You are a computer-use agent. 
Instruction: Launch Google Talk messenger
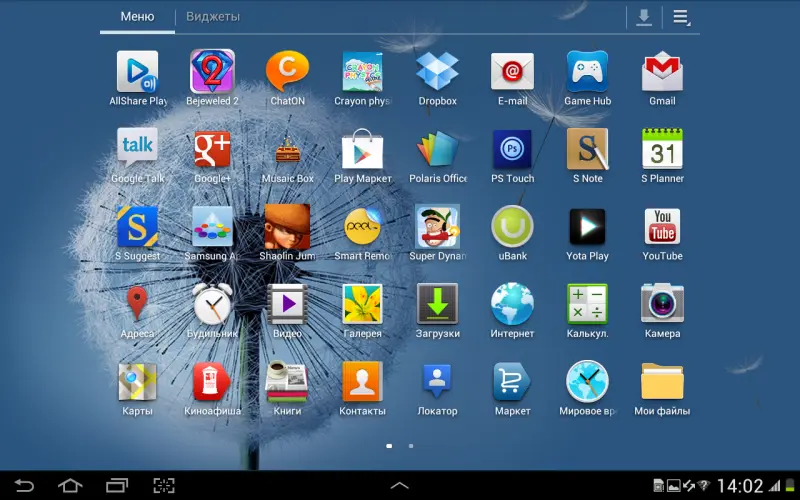point(138,151)
